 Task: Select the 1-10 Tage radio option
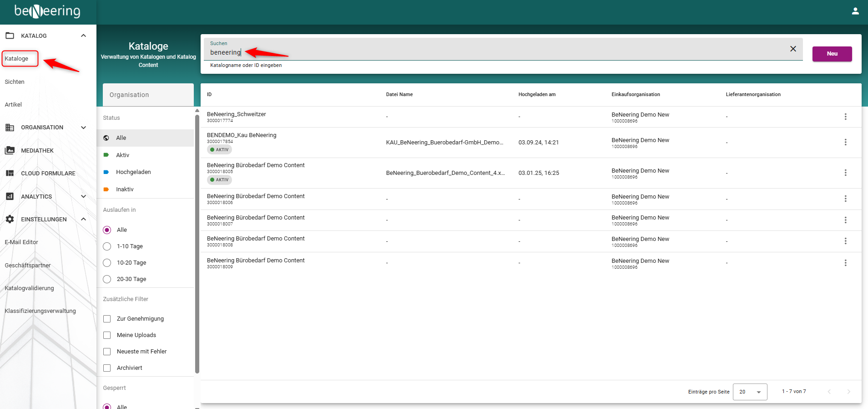[107, 246]
